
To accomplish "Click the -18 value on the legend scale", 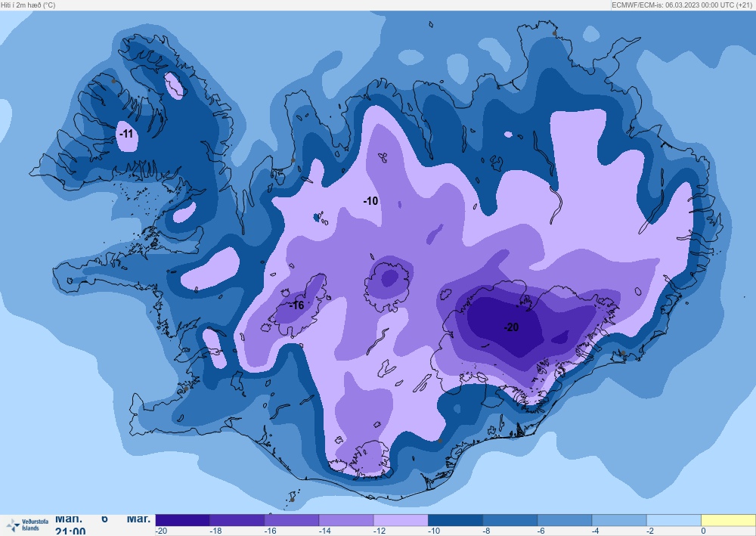I will (215, 531).
